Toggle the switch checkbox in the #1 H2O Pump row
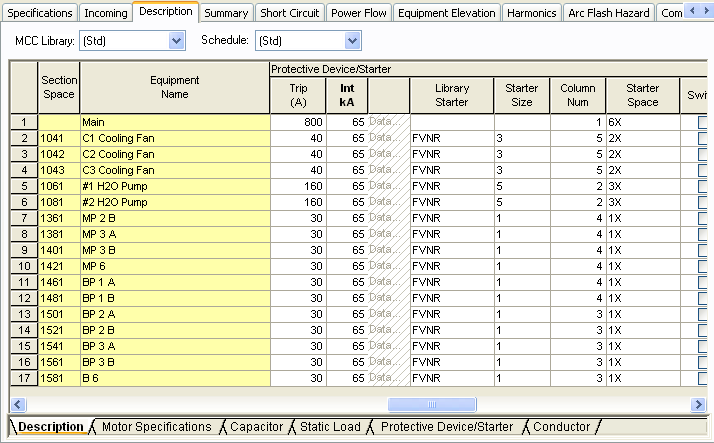Viewport: 714px width, 443px height. (x=703, y=186)
